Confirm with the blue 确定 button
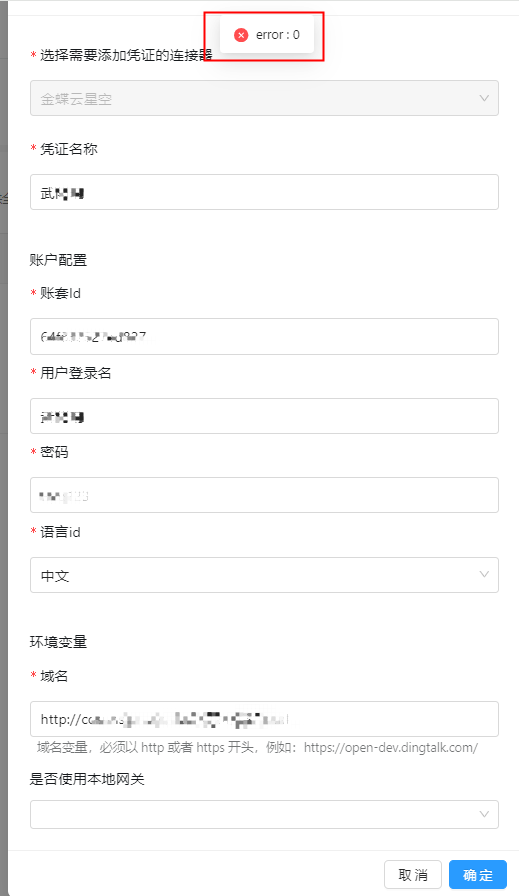This screenshot has width=519, height=896. pos(478,874)
